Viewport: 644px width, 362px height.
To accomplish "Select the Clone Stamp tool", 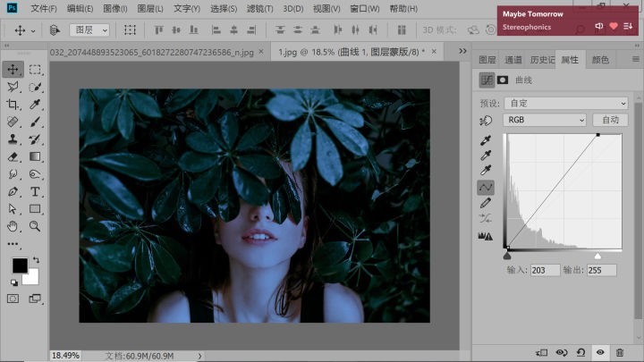I will pyautogui.click(x=13, y=139).
